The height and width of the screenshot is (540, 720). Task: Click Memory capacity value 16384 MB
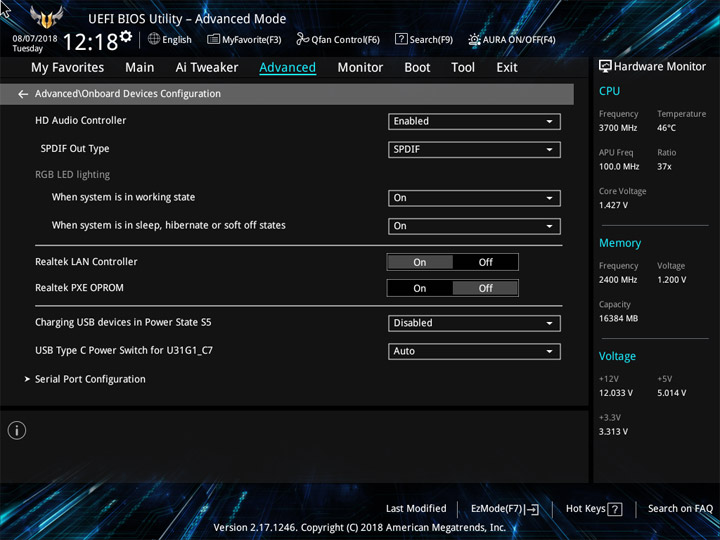[x=618, y=319]
